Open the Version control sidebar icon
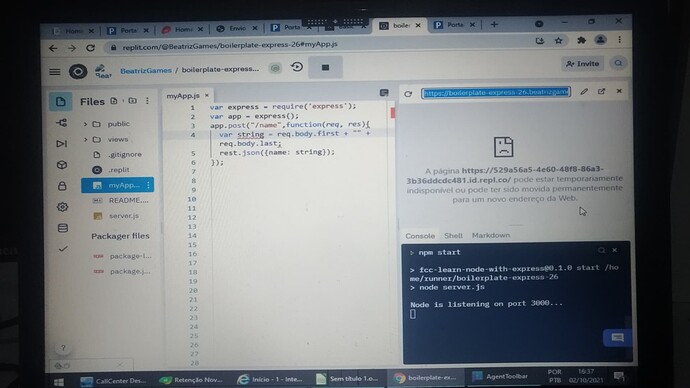This screenshot has height=388, width=690. pyautogui.click(x=62, y=123)
